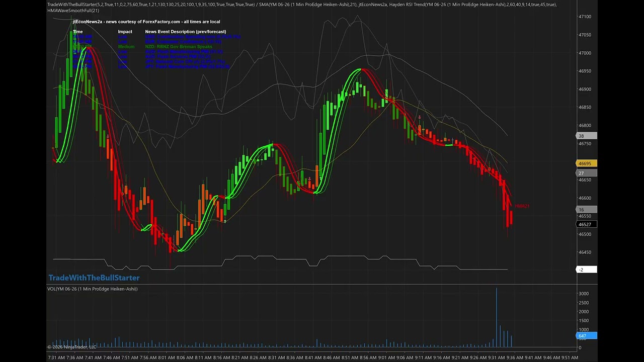644x362 pixels.
Task: Click the white -2 value marker
Action: pos(586,270)
